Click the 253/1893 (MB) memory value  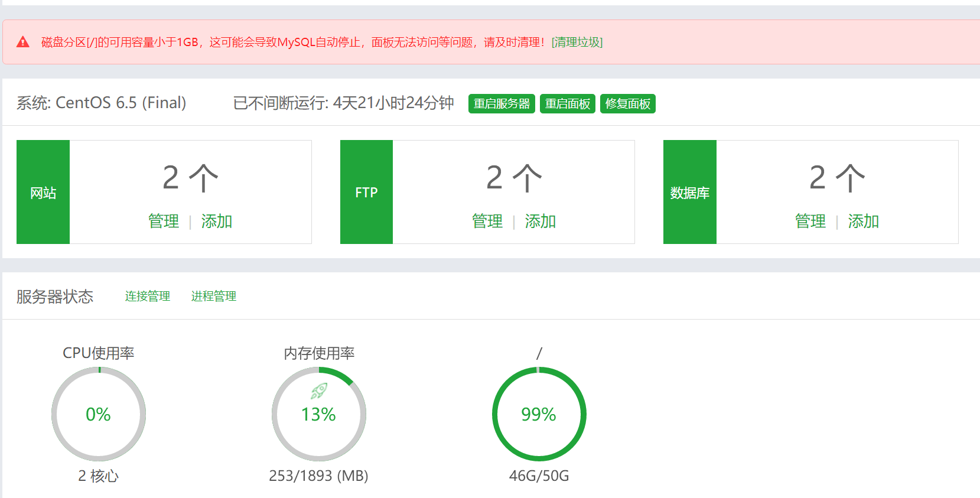tap(318, 476)
